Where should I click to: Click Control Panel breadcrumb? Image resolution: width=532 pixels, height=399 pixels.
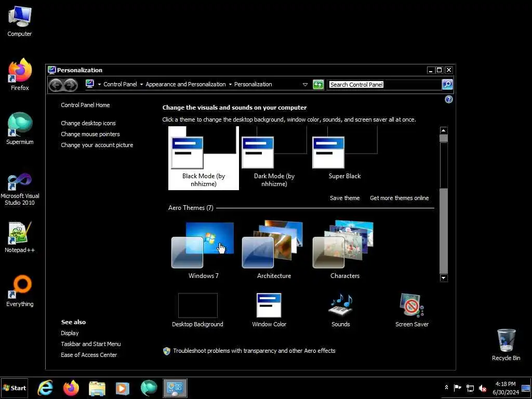(120, 84)
